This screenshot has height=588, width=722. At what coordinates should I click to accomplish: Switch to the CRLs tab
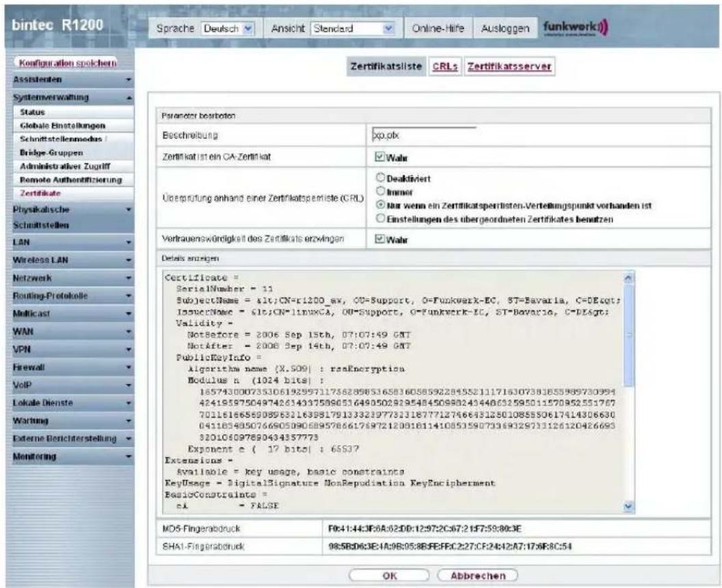445,66
